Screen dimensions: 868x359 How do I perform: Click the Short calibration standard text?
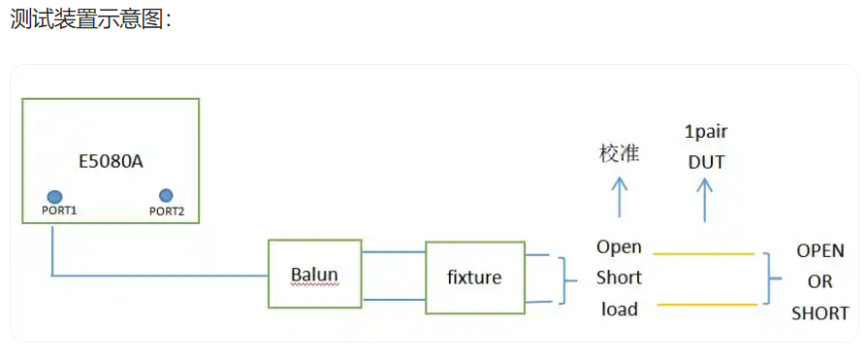(x=619, y=277)
